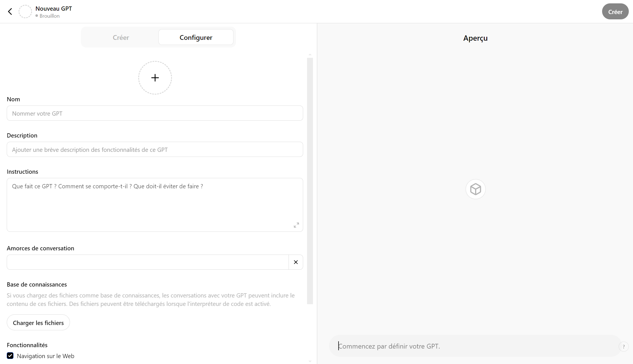This screenshot has width=633, height=364.
Task: Click inside the Instructions text area
Action: click(x=155, y=205)
